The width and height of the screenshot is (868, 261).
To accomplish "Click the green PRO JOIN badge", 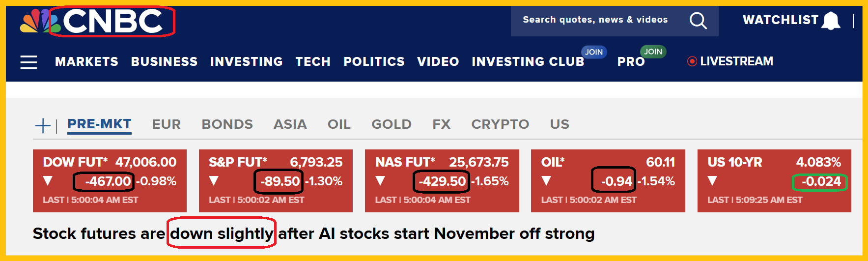I will point(653,52).
